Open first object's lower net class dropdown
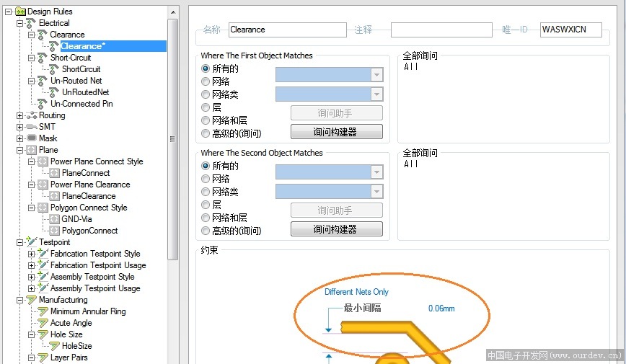Viewport: 626px width, 364px height. pos(376,94)
